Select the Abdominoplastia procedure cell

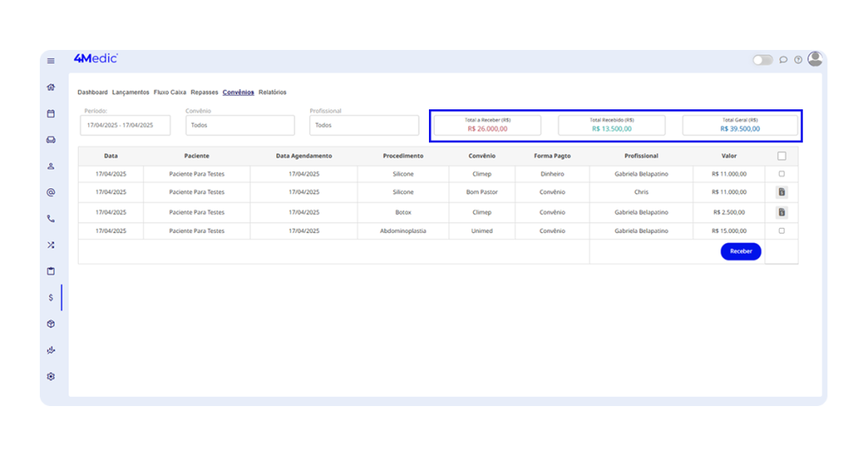pyautogui.click(x=403, y=231)
